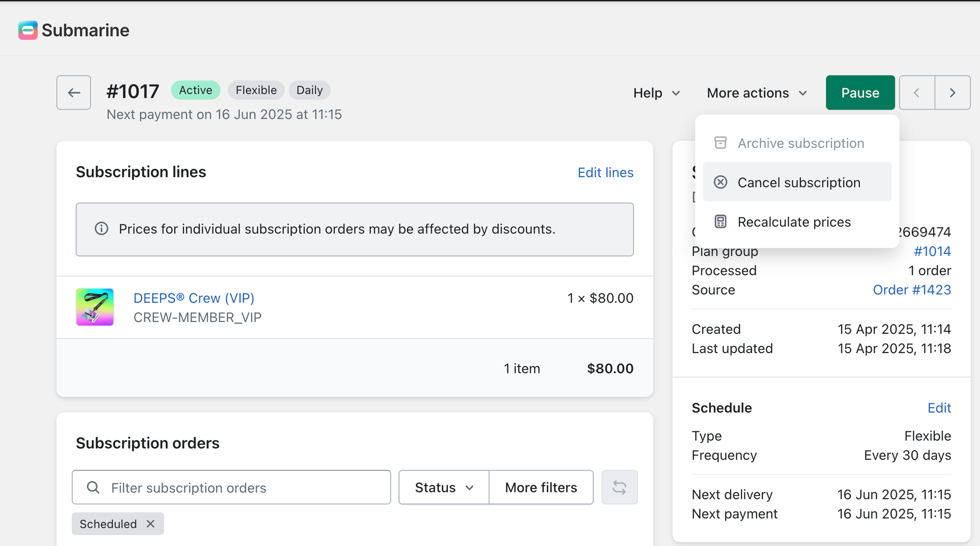
Task: Open the Help dropdown
Action: point(657,93)
